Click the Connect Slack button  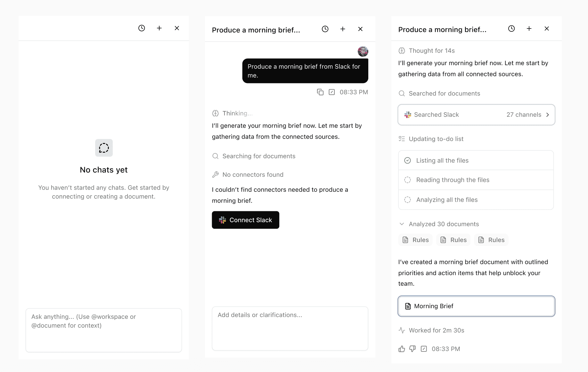click(245, 220)
